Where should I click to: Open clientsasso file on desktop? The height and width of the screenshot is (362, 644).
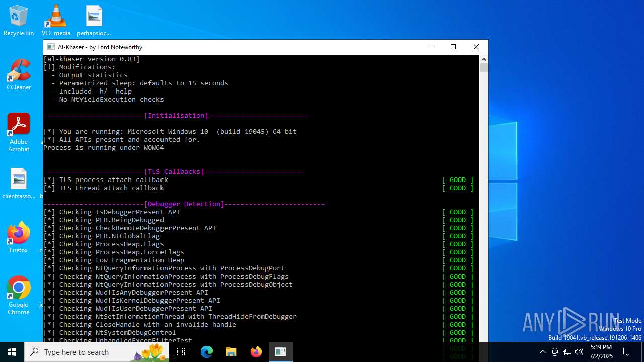click(19, 184)
